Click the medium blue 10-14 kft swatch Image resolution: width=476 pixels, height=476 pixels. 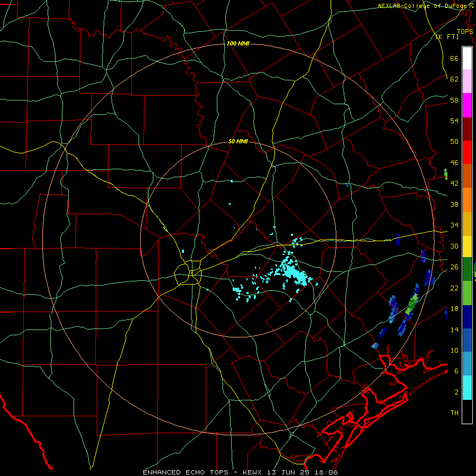[467, 340]
